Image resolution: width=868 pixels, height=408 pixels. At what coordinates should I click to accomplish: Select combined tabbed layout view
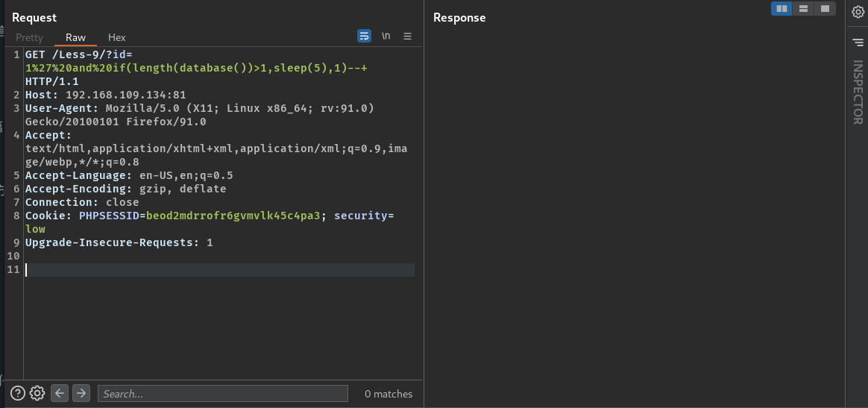(825, 8)
